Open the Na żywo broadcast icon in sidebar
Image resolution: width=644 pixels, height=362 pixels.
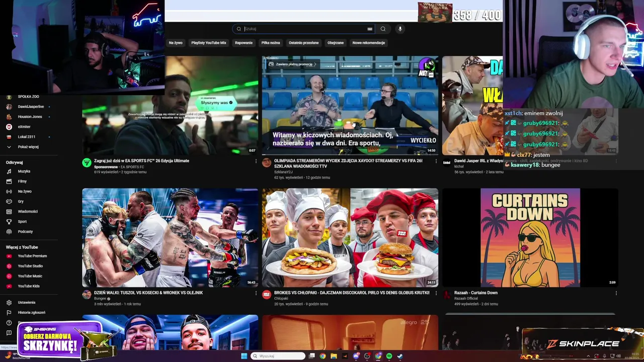[x=9, y=191]
